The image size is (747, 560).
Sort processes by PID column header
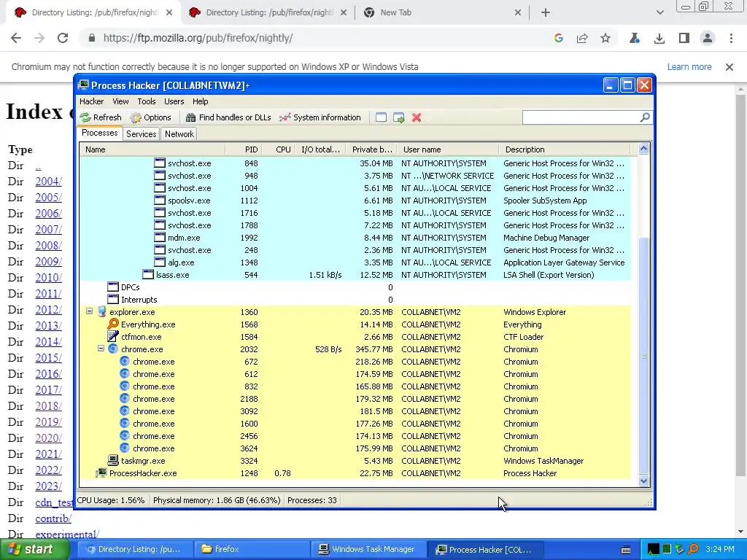pyautogui.click(x=244, y=149)
